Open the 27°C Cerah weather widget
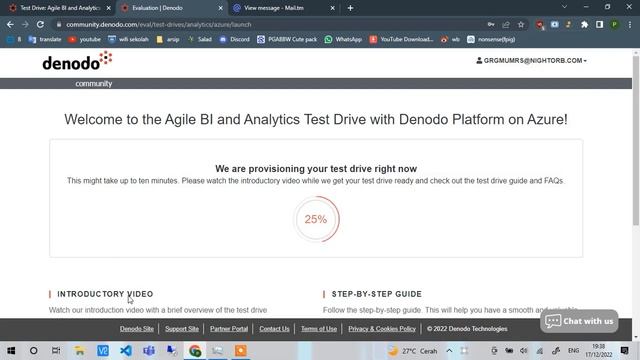 tap(412, 351)
